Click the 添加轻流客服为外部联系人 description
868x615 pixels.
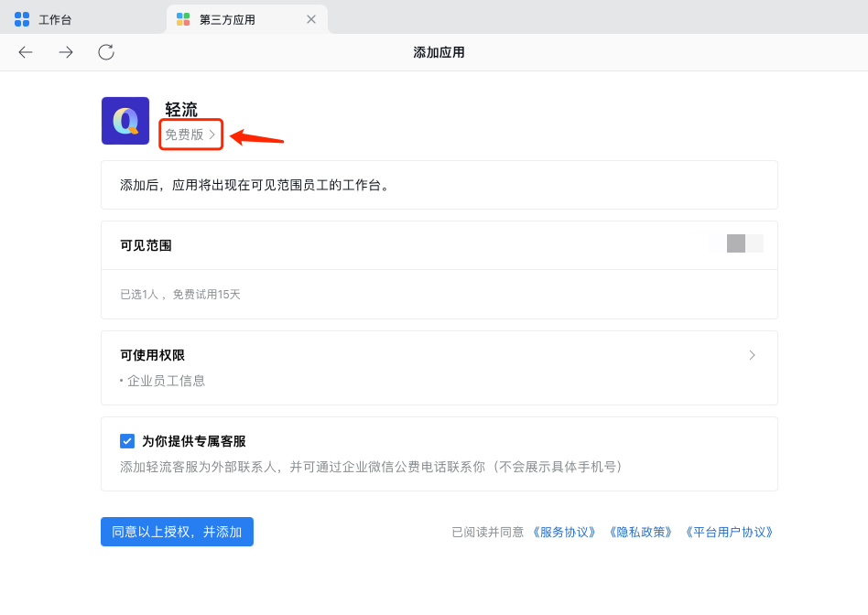point(372,468)
